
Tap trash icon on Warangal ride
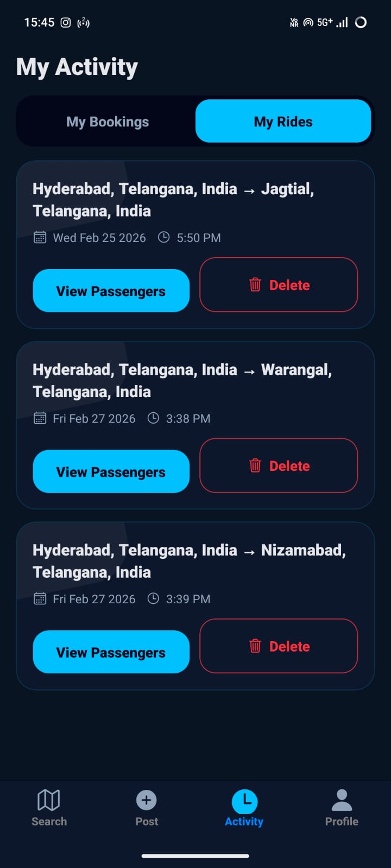coord(255,465)
